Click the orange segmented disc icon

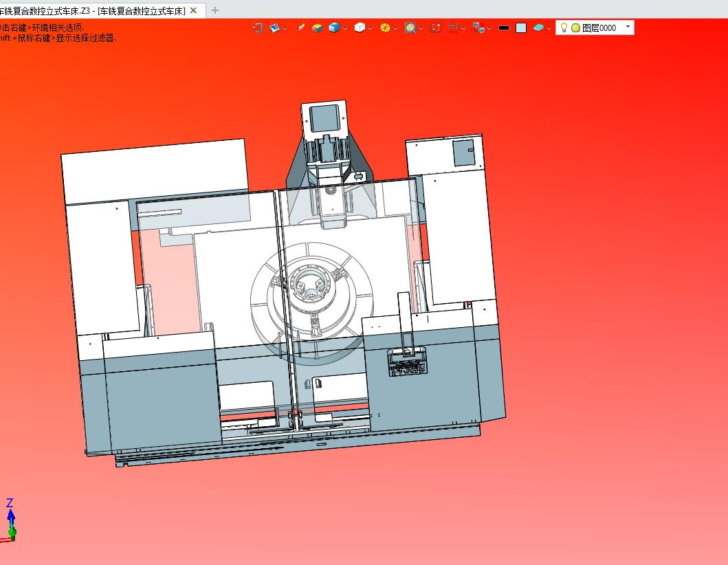coord(385,28)
